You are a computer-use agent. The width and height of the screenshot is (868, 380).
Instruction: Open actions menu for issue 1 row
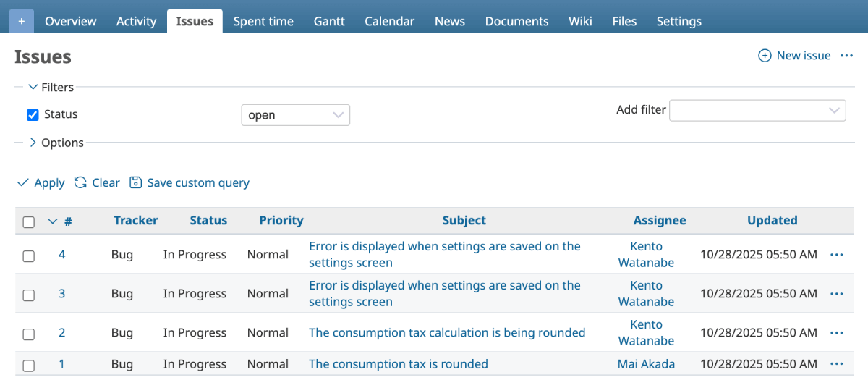click(x=837, y=364)
